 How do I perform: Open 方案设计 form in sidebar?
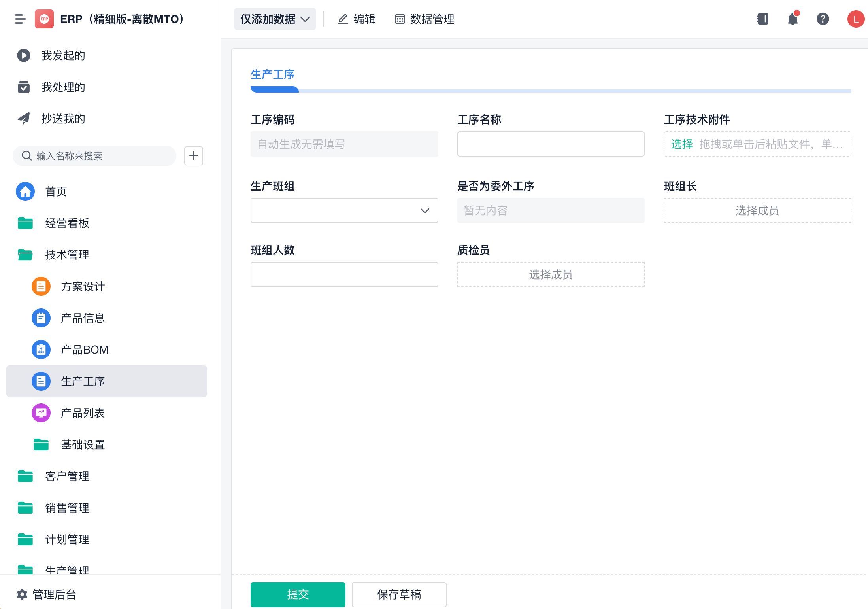[x=83, y=286]
